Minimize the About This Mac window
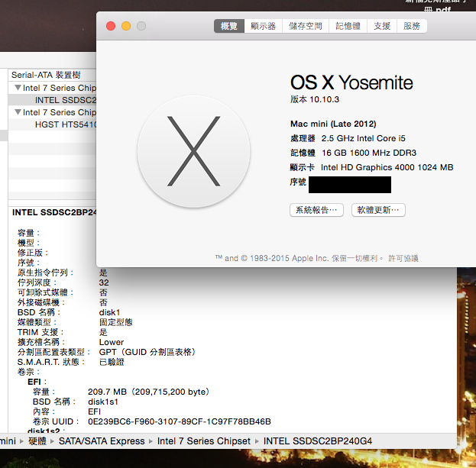Viewport: 476px width, 468px height. (x=126, y=26)
